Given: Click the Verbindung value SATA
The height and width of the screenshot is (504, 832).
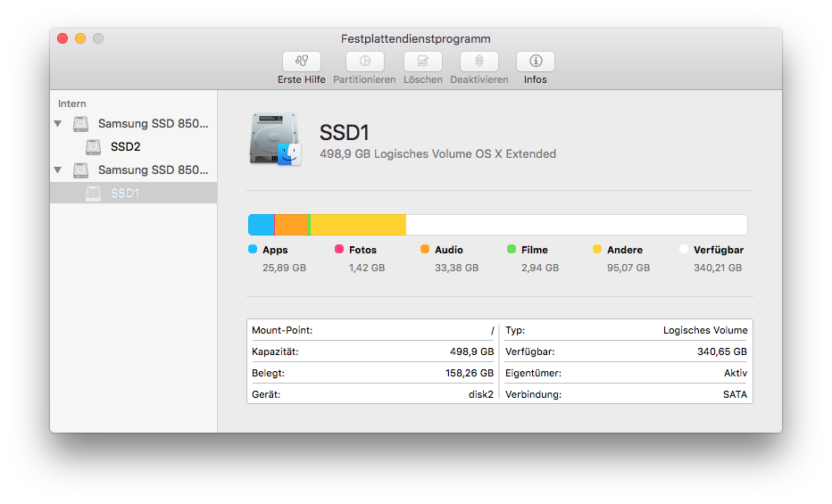Looking at the screenshot, I should tap(735, 394).
